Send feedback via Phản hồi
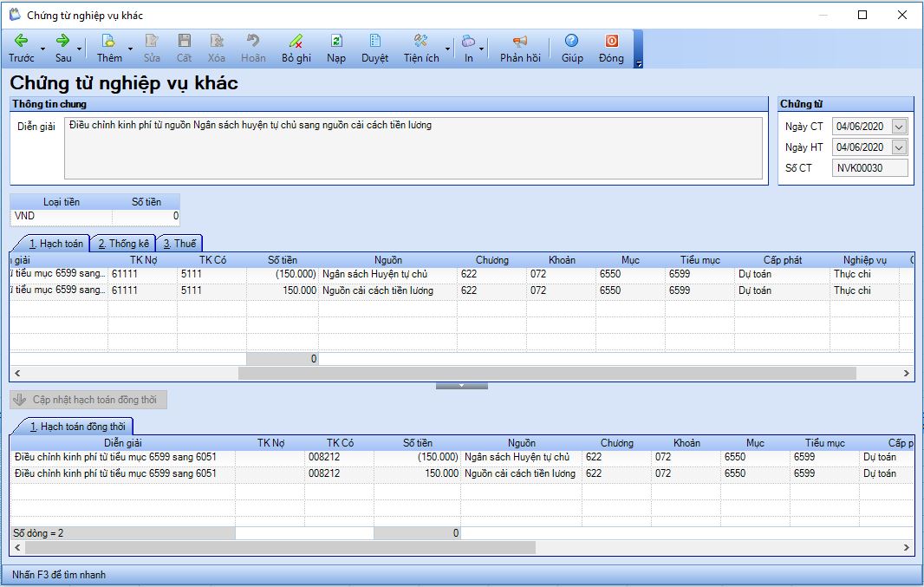Screen dimensions: 924x587 coord(520,48)
